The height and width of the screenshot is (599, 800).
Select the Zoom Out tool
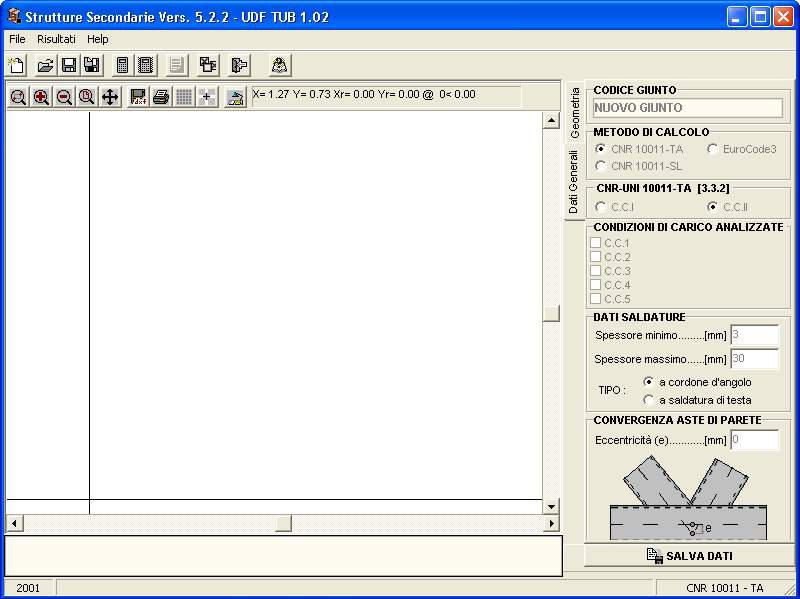pyautogui.click(x=64, y=95)
